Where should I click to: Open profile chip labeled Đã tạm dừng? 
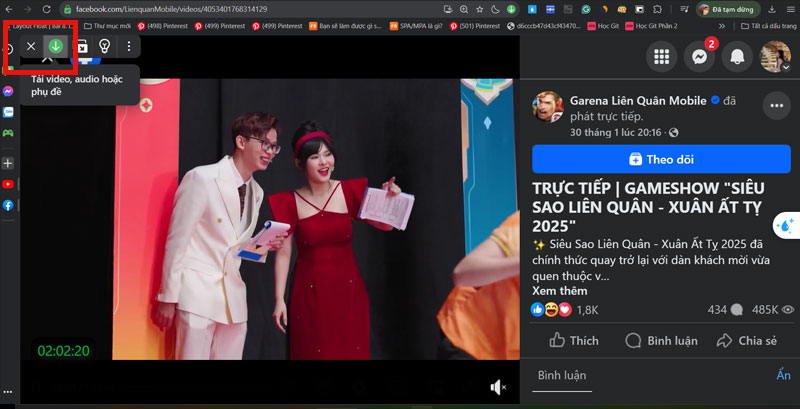[728, 9]
